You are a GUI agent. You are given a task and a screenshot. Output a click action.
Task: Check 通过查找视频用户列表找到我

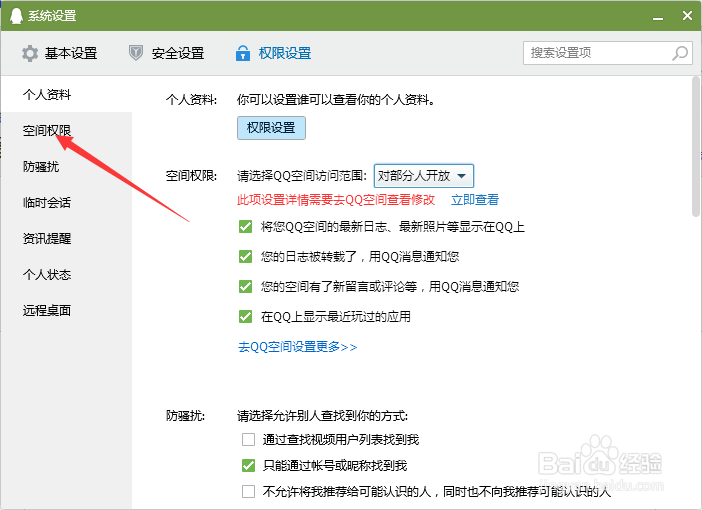pyautogui.click(x=248, y=439)
